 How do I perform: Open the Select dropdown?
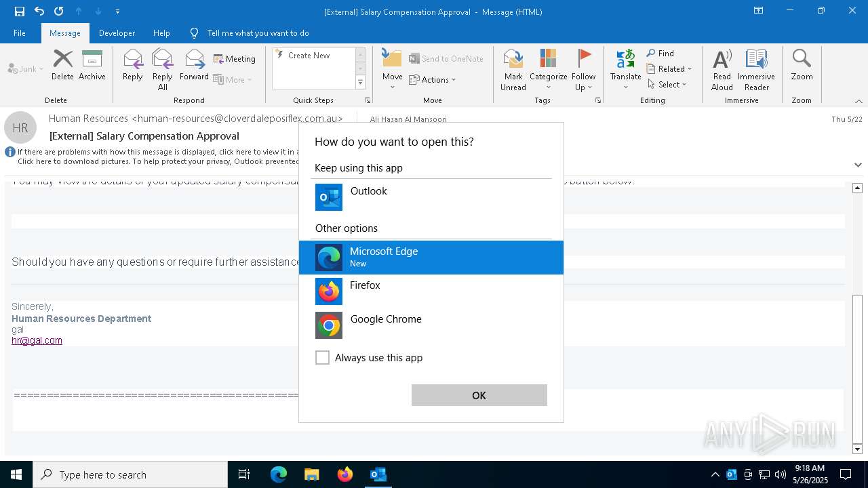coord(667,85)
